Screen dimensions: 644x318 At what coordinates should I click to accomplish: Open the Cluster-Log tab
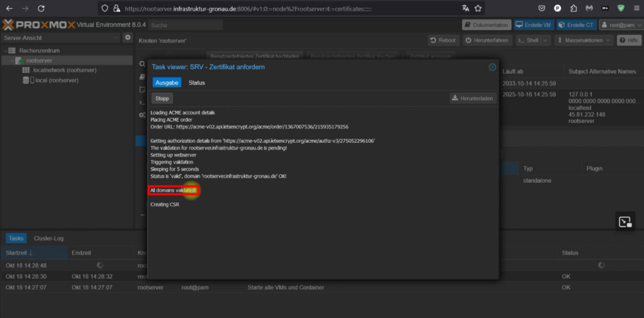[x=48, y=238]
